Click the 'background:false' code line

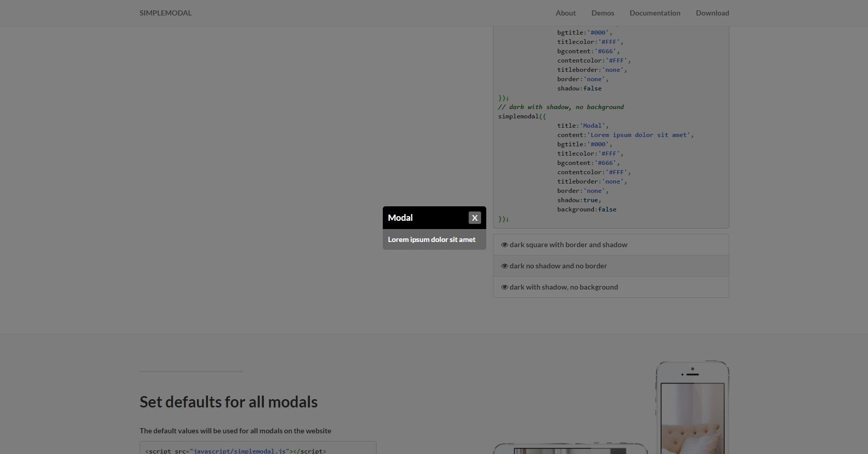587,209
